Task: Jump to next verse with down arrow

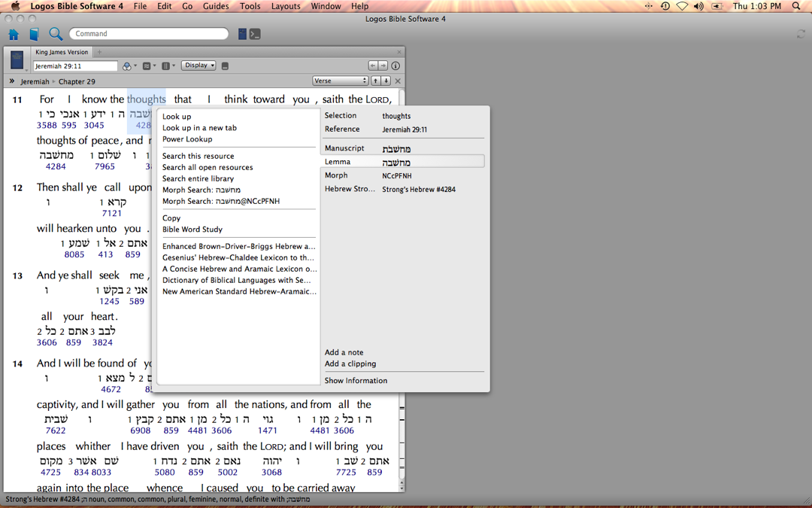Action: coord(386,81)
